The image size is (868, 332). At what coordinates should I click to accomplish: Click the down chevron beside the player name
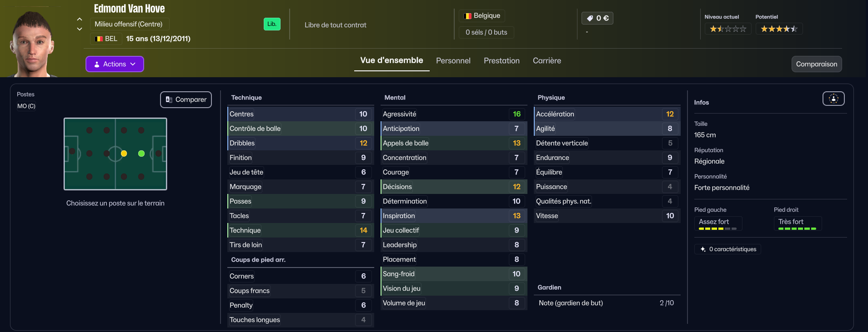click(x=80, y=29)
